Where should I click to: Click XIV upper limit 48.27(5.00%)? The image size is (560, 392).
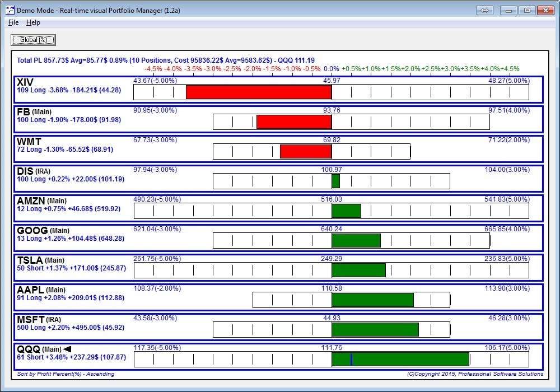(x=509, y=80)
